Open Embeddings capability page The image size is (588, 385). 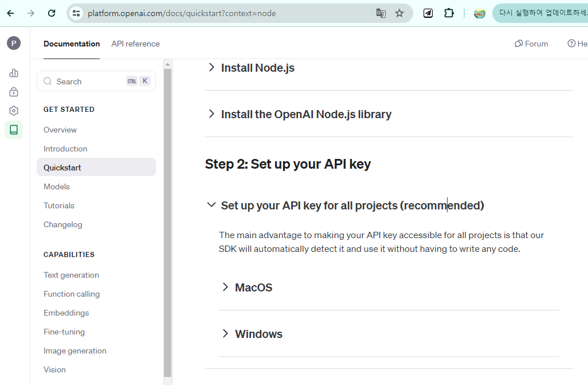coord(66,313)
